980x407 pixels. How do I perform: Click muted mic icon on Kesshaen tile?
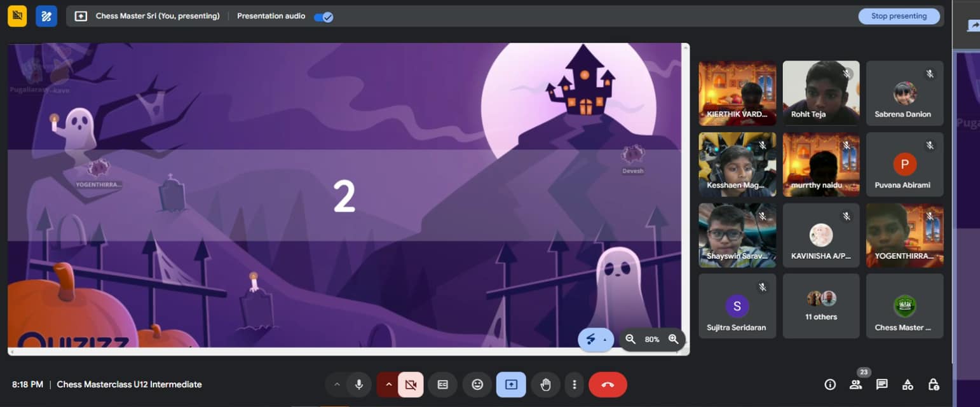click(762, 145)
